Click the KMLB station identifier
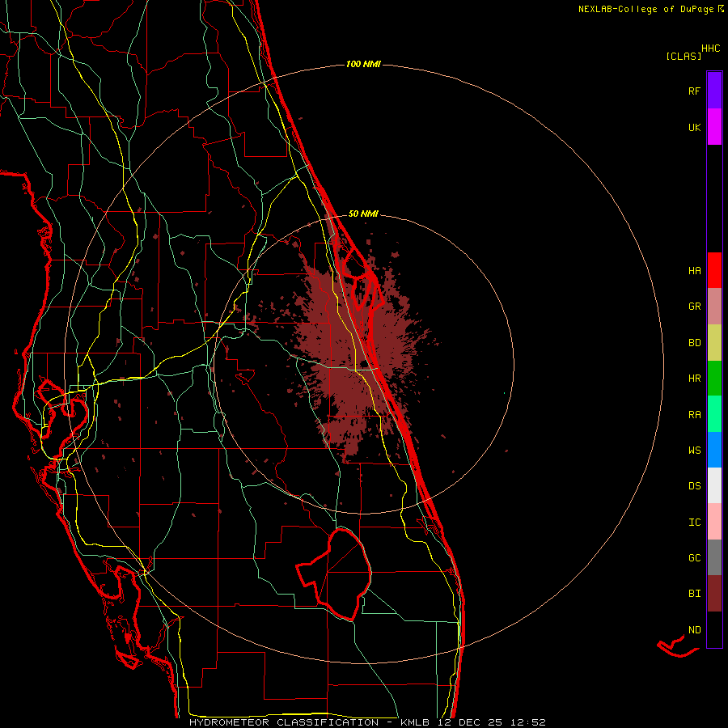This screenshot has width=728, height=728. (x=416, y=722)
